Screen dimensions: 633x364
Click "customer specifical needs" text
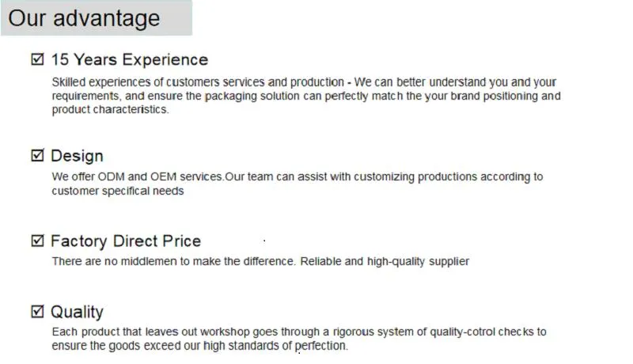118,191
